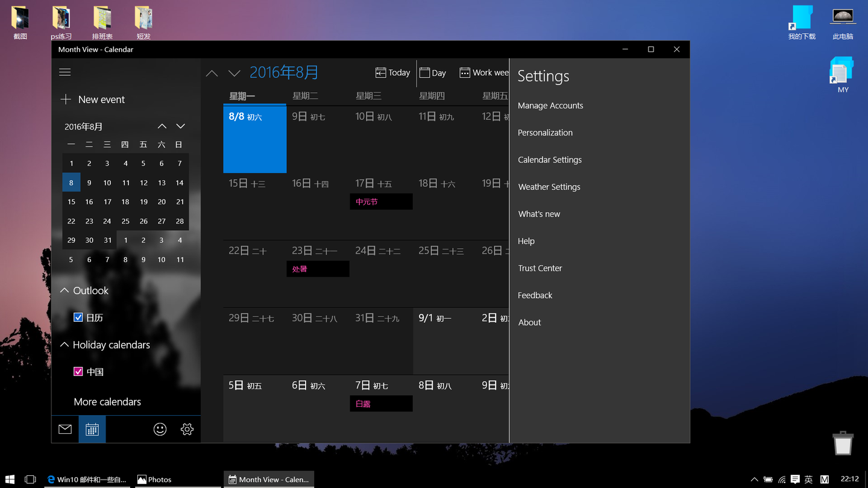Open the 我的下载 desktop shortcut
Screen dimensions: 868x488
[x=802, y=23]
